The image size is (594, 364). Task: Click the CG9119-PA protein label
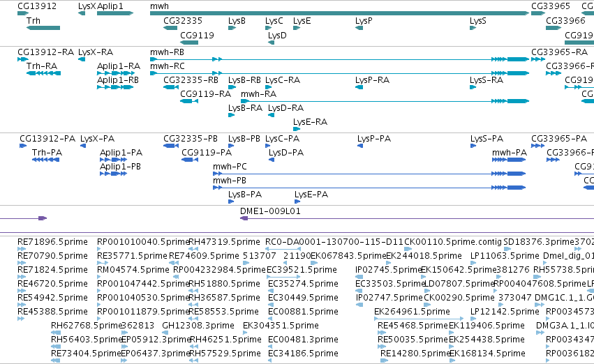(x=207, y=153)
